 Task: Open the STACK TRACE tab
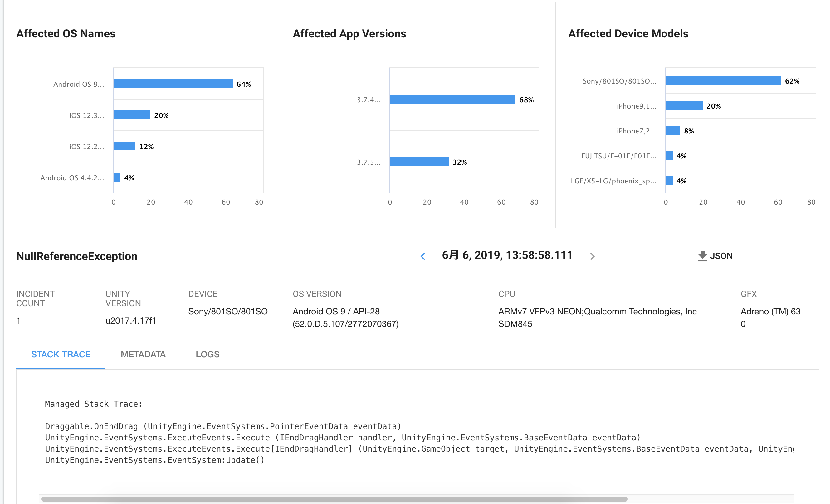point(61,355)
